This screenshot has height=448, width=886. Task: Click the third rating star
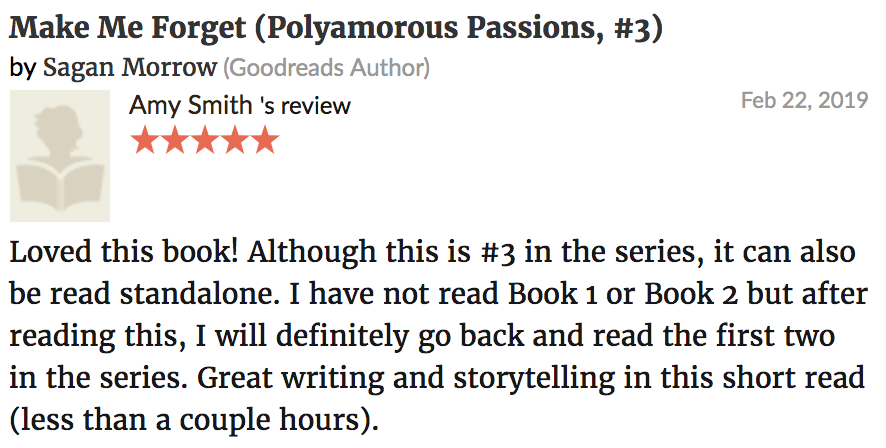(205, 140)
